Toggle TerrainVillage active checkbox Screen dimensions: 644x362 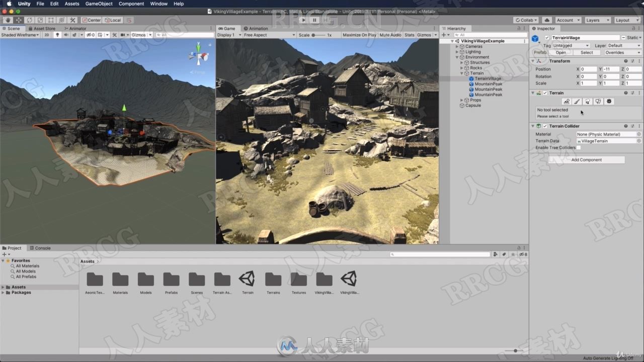547,38
